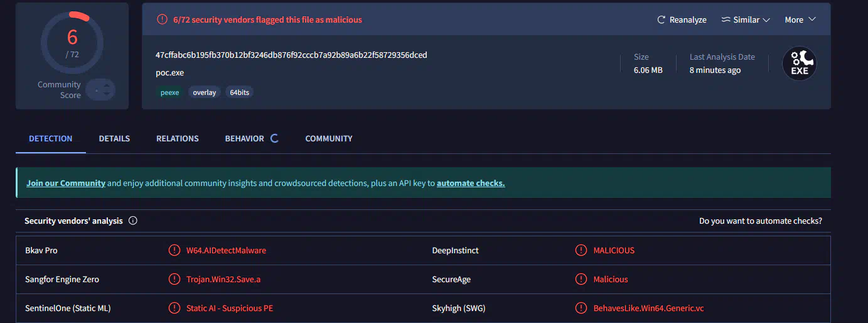Screen dimensions: 868x323
Task: Click the alert icon next to DeepInstinct's MALICIOUS result
Action: tap(581, 250)
